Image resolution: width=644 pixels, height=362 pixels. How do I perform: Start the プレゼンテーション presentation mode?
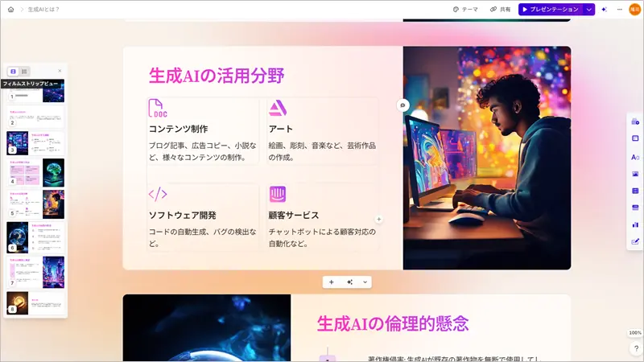pyautogui.click(x=550, y=10)
